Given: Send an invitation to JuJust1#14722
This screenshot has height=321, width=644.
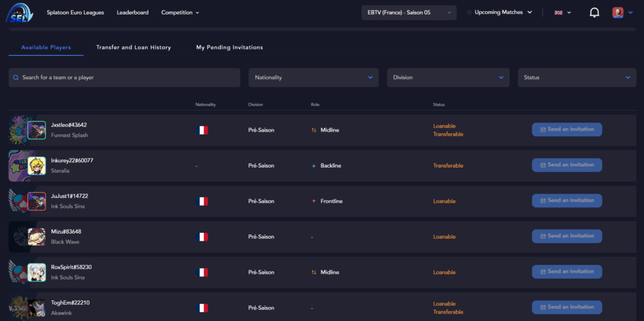Looking at the screenshot, I should click(x=567, y=201).
